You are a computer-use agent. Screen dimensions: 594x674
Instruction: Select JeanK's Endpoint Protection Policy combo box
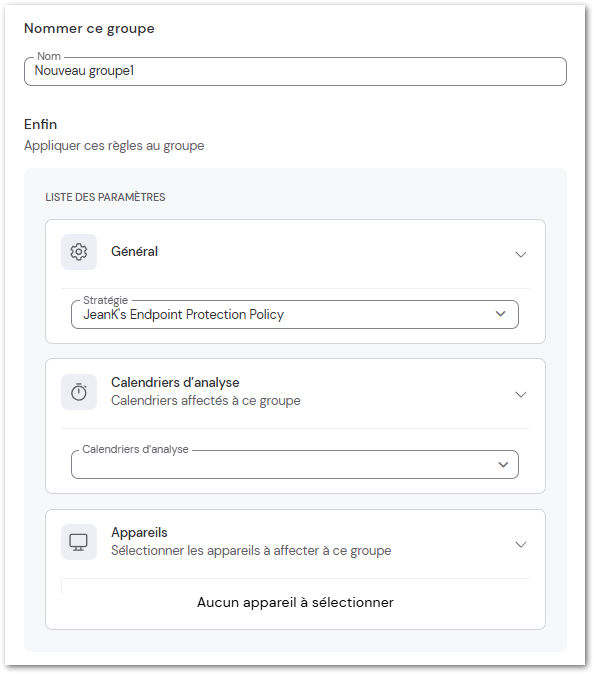(294, 314)
